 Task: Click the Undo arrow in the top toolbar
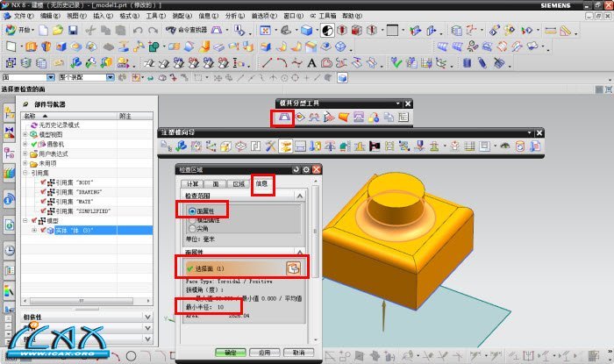click(x=139, y=30)
